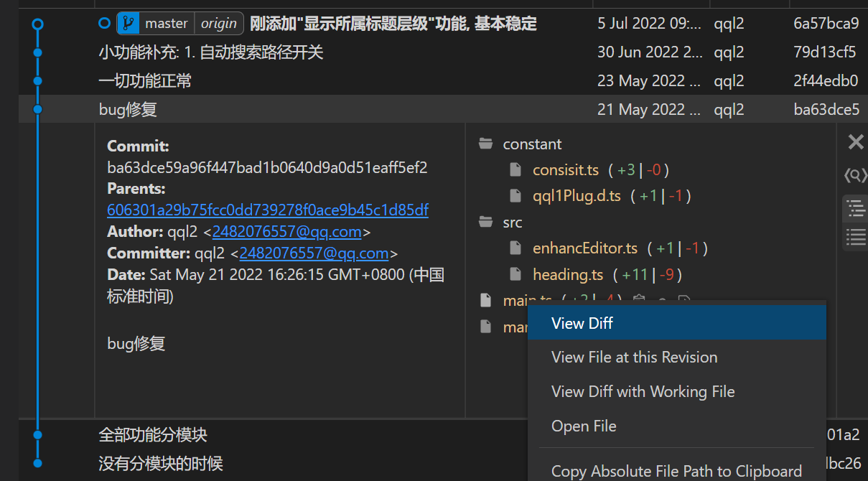
Task: Choose Open File menu option
Action: [584, 426]
